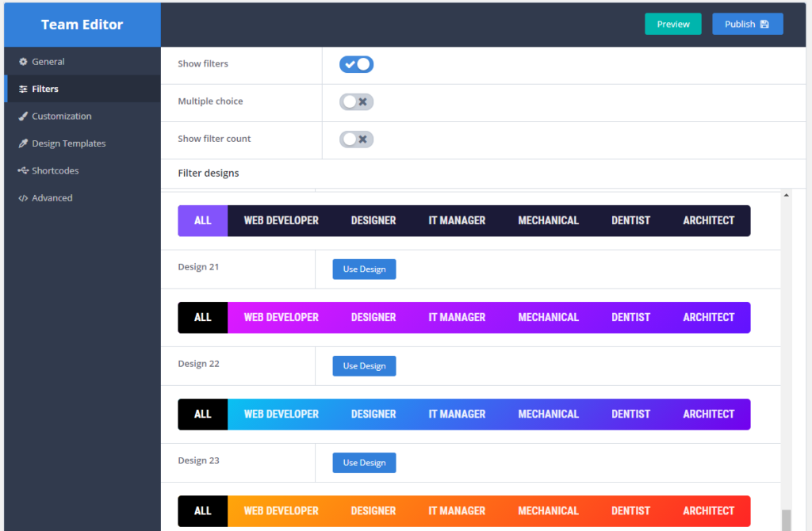Collapse the Filter designs section
The height and width of the screenshot is (531, 812).
[x=208, y=173]
